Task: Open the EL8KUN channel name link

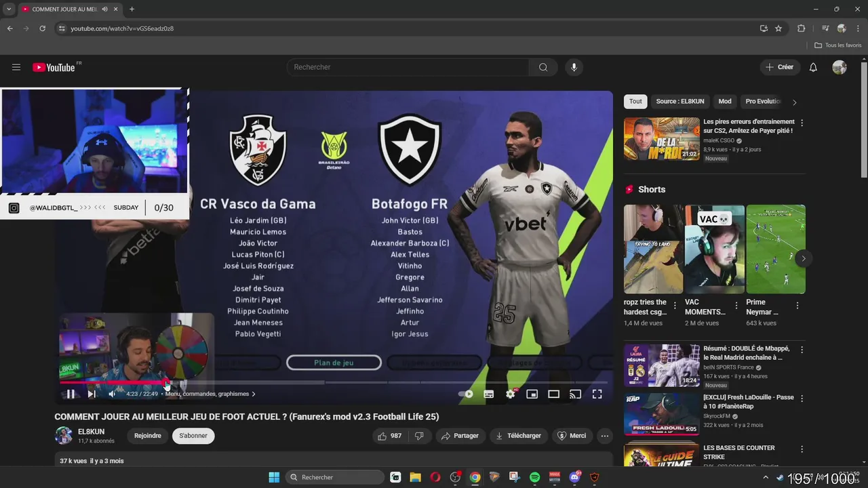Action: (92, 431)
